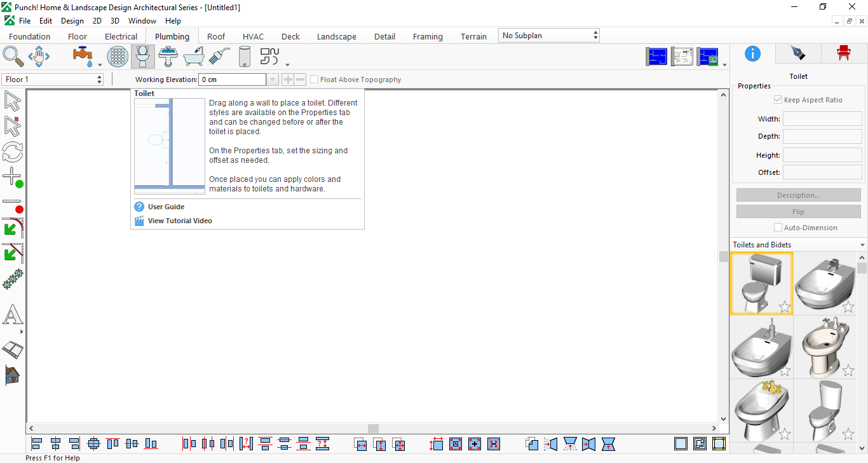Open the Floor 1 selector
Viewport: 868px width, 463px height.
pos(53,79)
